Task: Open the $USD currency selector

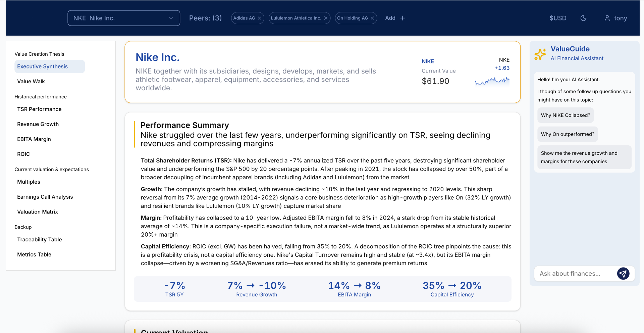Action: click(558, 18)
